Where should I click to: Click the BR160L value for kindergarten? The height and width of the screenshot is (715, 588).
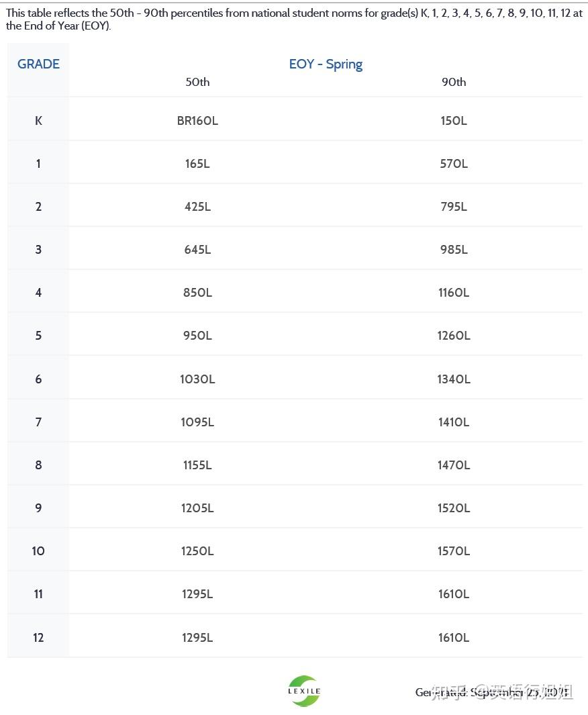pos(197,121)
